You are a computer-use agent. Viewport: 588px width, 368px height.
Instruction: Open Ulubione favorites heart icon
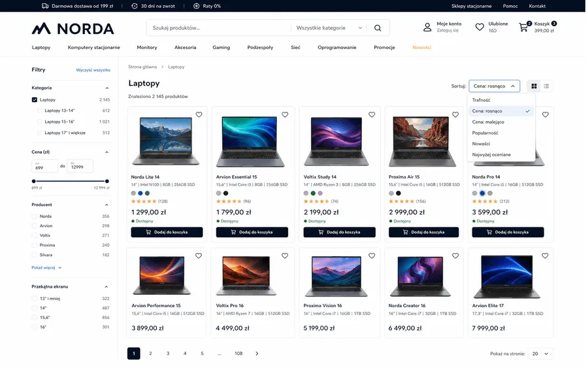point(480,27)
